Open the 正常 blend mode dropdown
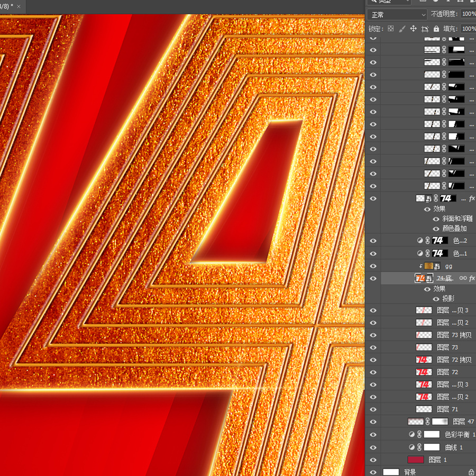This screenshot has height=476, width=476. click(x=397, y=15)
